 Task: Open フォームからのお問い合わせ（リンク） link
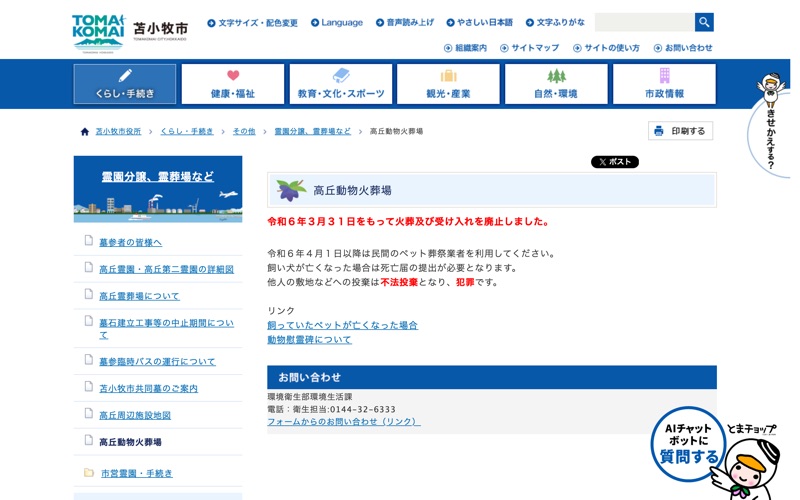344,421
